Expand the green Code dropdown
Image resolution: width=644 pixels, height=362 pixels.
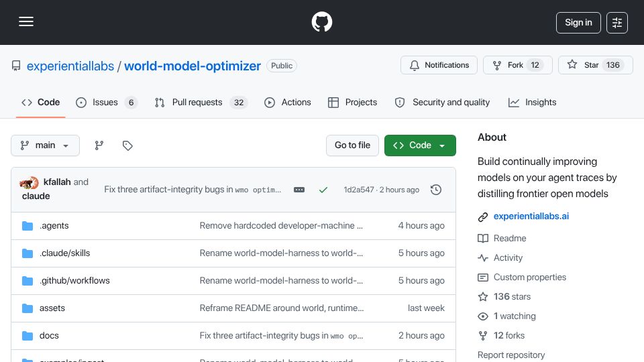click(x=420, y=145)
